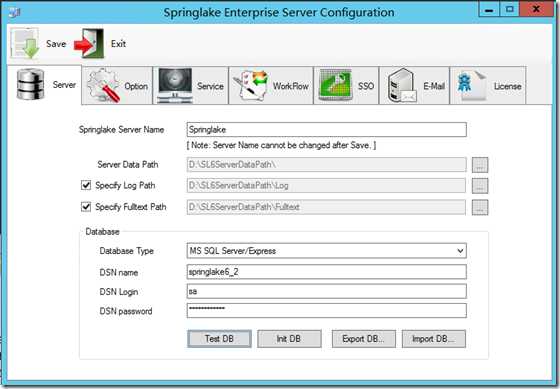Viewport: 560px width, 389px height.
Task: Click the SSO green key icon
Action: click(335, 85)
